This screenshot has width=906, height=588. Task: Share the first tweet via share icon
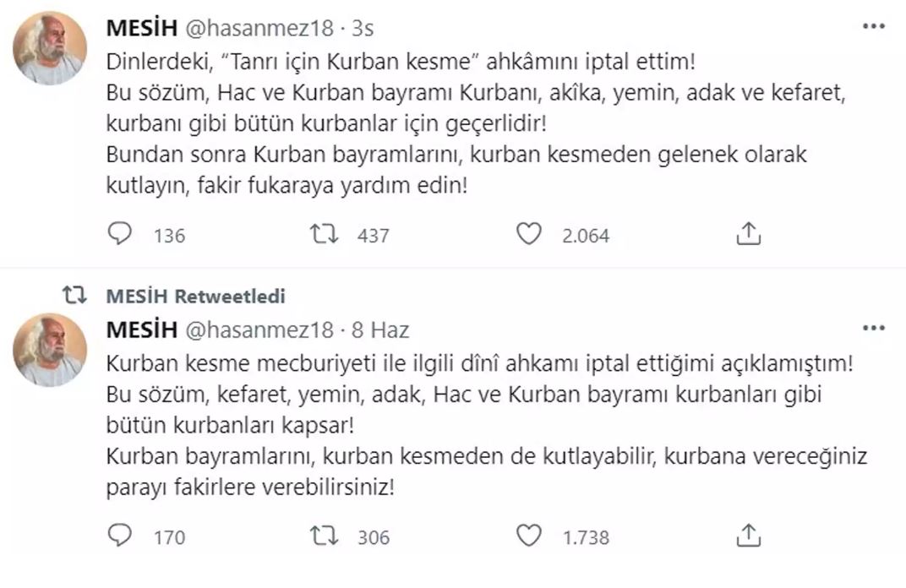point(749,234)
